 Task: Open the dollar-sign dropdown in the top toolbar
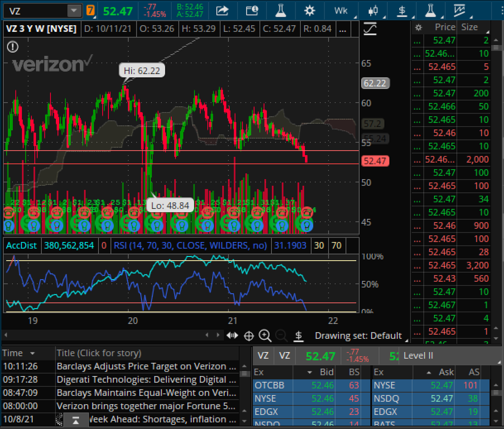coord(402,10)
